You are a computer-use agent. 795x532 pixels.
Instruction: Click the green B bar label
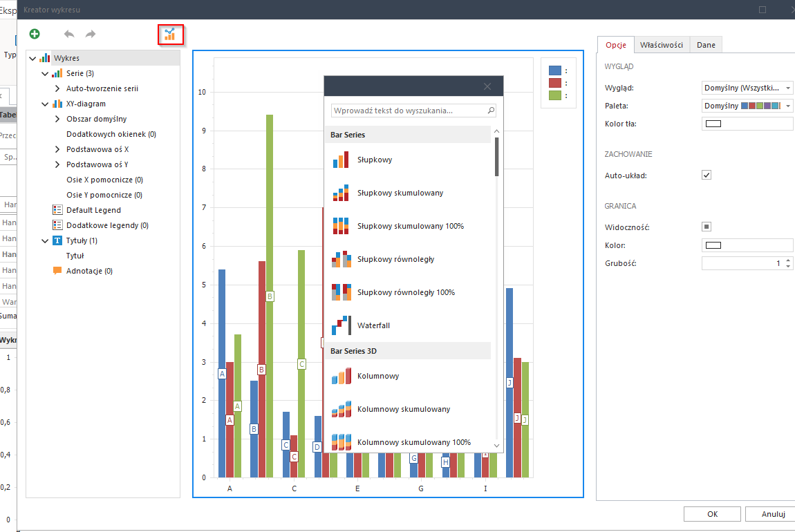pyautogui.click(x=270, y=296)
